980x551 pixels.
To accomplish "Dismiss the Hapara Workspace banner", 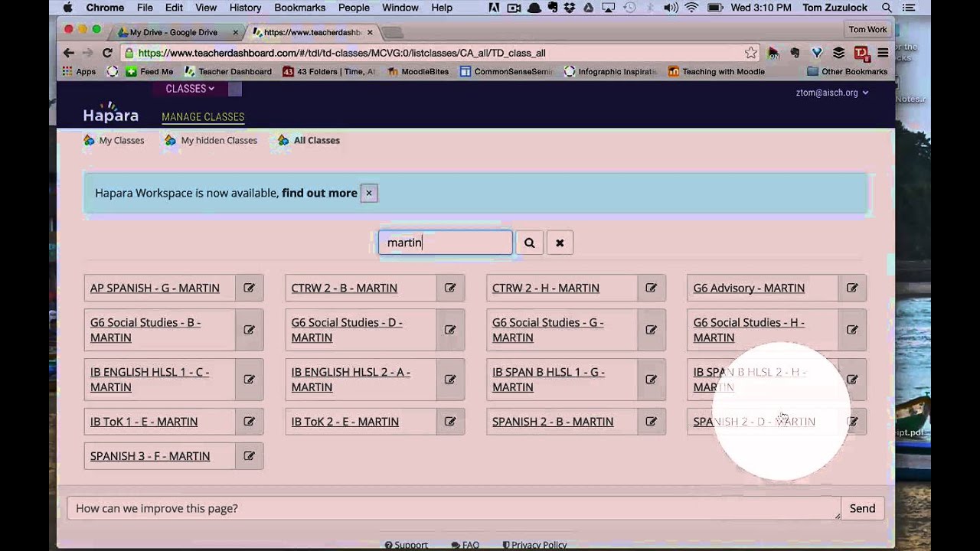I will coord(368,193).
